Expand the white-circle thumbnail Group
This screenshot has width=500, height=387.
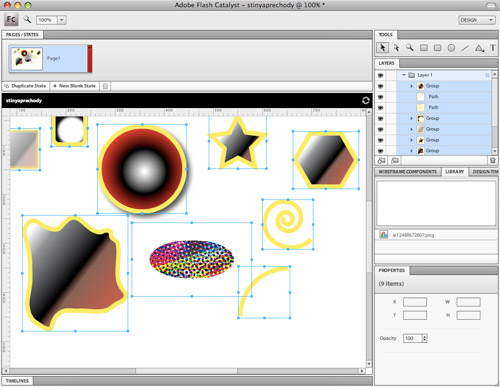tap(411, 118)
